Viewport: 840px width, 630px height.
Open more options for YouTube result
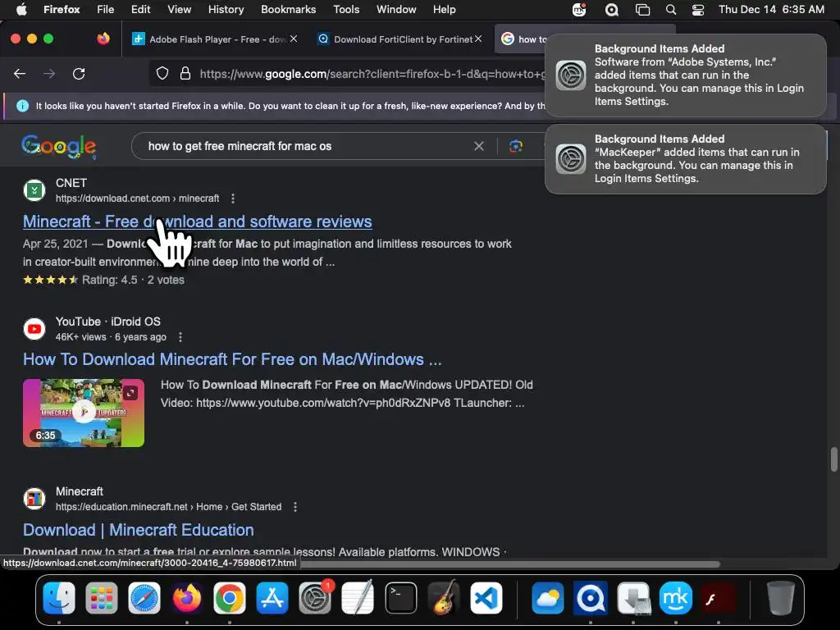tap(180, 337)
